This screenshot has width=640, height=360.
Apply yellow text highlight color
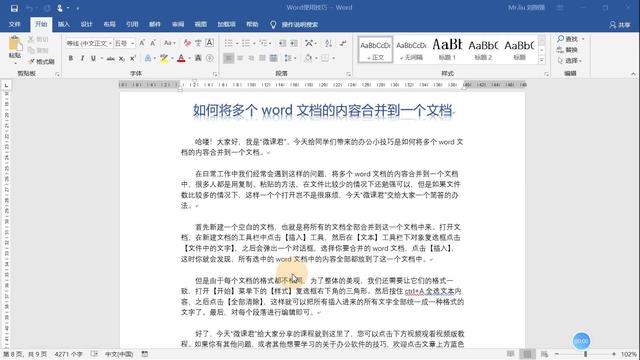pyautogui.click(x=164, y=58)
